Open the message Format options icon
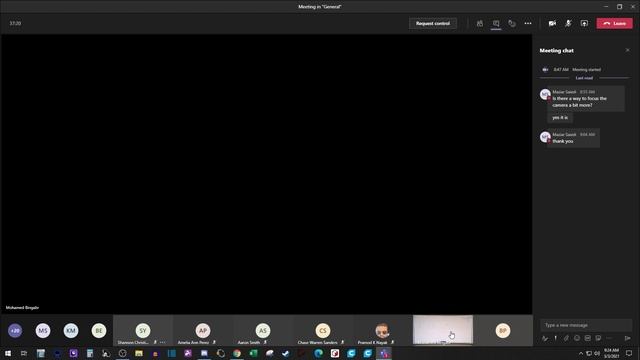The width and height of the screenshot is (640, 360). click(545, 338)
